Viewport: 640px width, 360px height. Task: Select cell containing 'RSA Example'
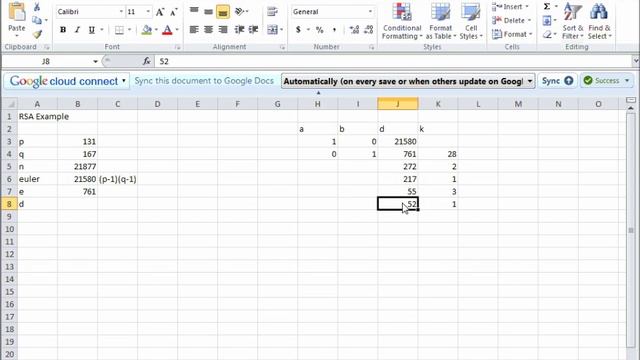(x=37, y=116)
